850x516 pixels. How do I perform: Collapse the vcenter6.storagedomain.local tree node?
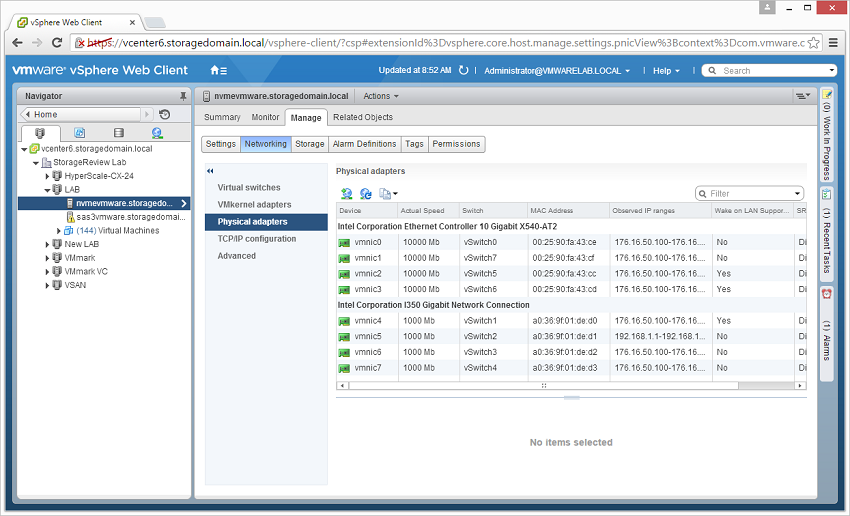(x=24, y=149)
